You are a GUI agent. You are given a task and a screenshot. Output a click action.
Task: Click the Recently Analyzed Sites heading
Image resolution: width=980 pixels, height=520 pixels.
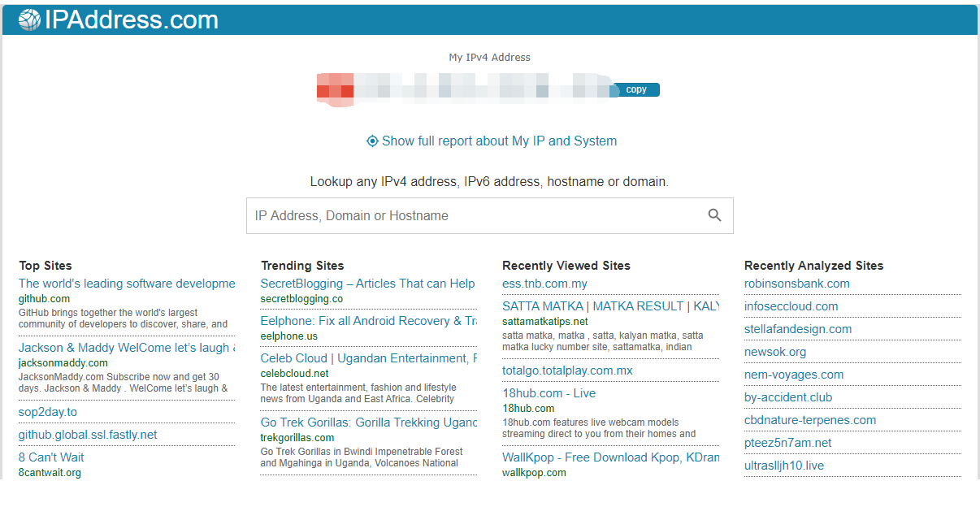[813, 266]
